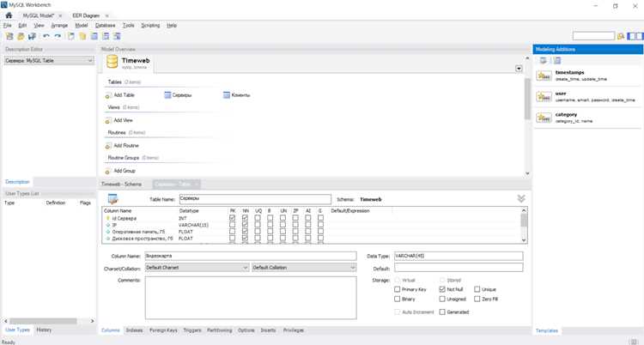Click the table editor icon left of Table Name
644x345 pixels.
[113, 199]
